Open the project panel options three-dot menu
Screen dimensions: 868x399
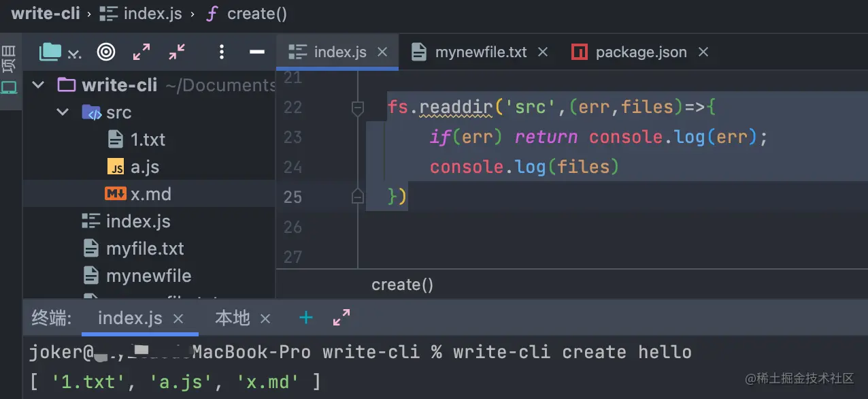point(222,52)
